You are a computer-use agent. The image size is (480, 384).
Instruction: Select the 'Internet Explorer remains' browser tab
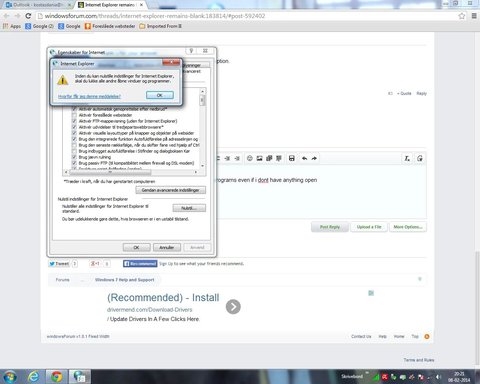pyautogui.click(x=110, y=5)
